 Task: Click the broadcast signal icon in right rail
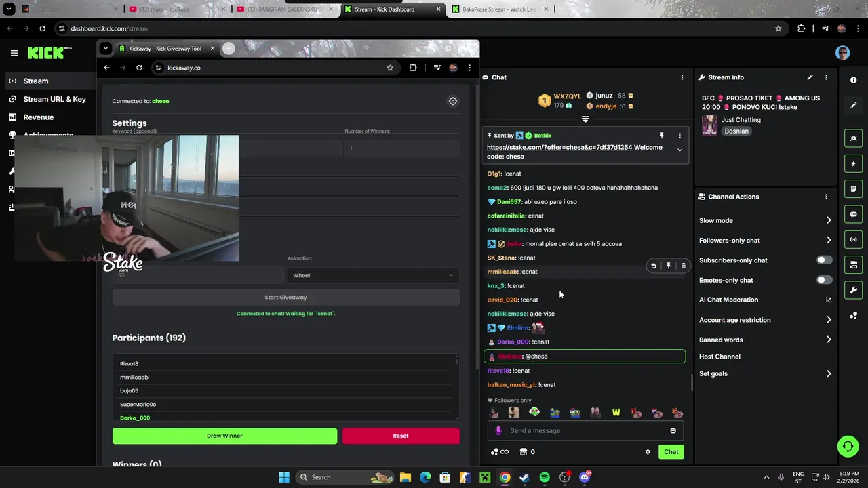click(x=854, y=239)
